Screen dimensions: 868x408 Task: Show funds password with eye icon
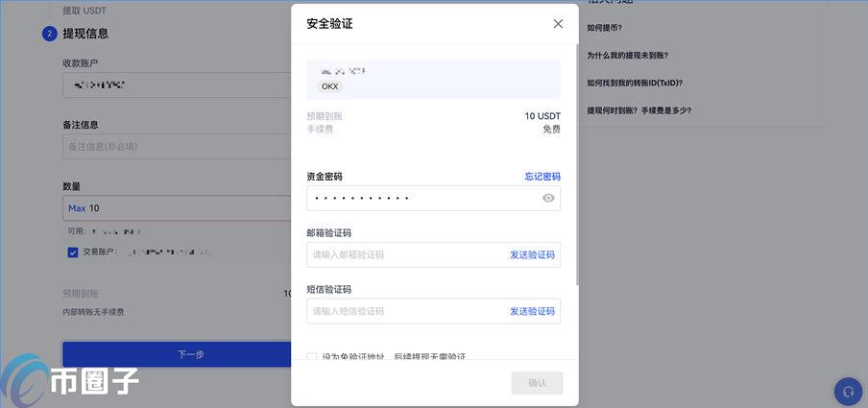[548, 198]
